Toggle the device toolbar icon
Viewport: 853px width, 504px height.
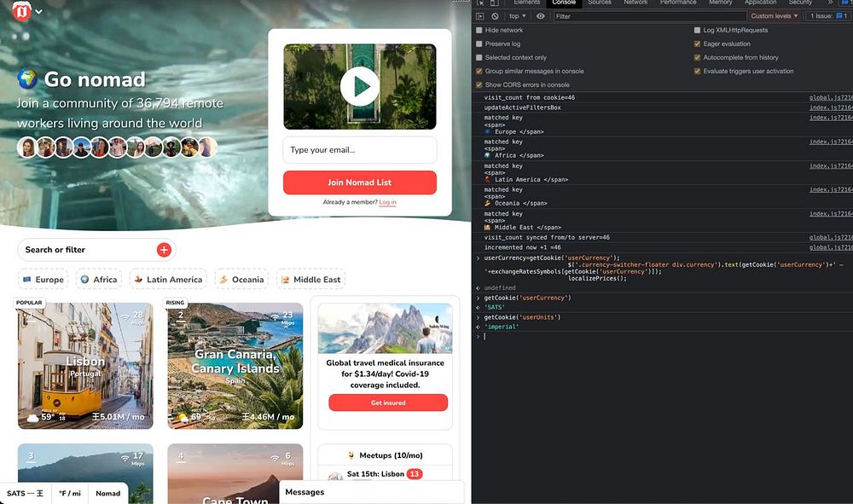tap(494, 3)
